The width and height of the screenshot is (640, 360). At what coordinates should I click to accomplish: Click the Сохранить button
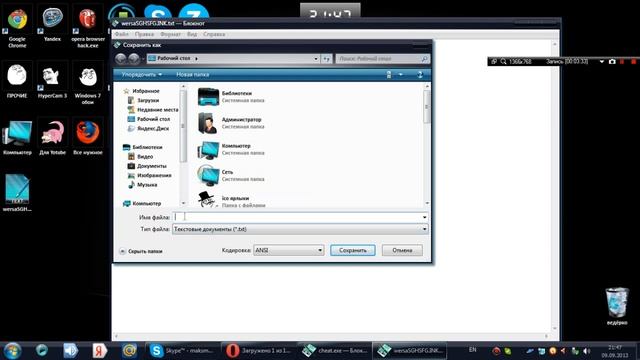[353, 250]
